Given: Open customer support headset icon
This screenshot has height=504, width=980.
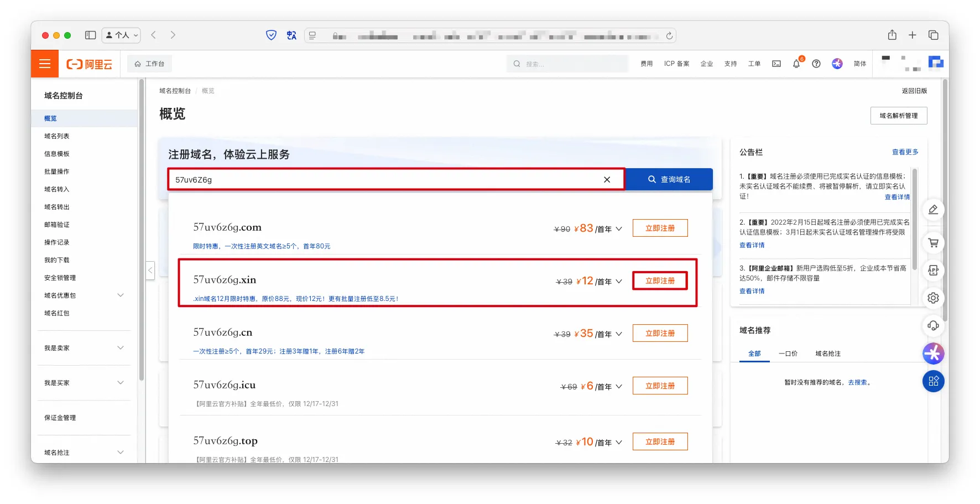Looking at the screenshot, I should (x=933, y=326).
